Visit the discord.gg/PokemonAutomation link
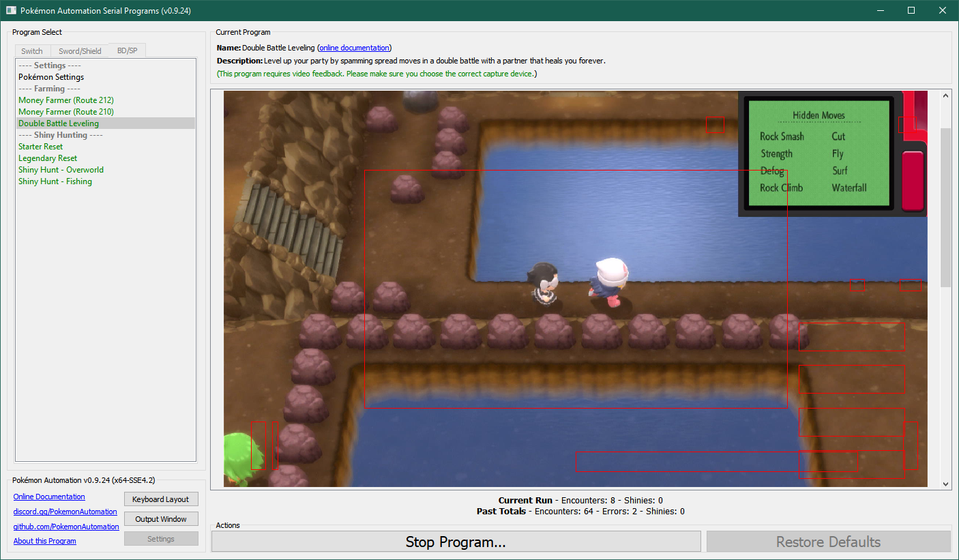 coord(65,512)
